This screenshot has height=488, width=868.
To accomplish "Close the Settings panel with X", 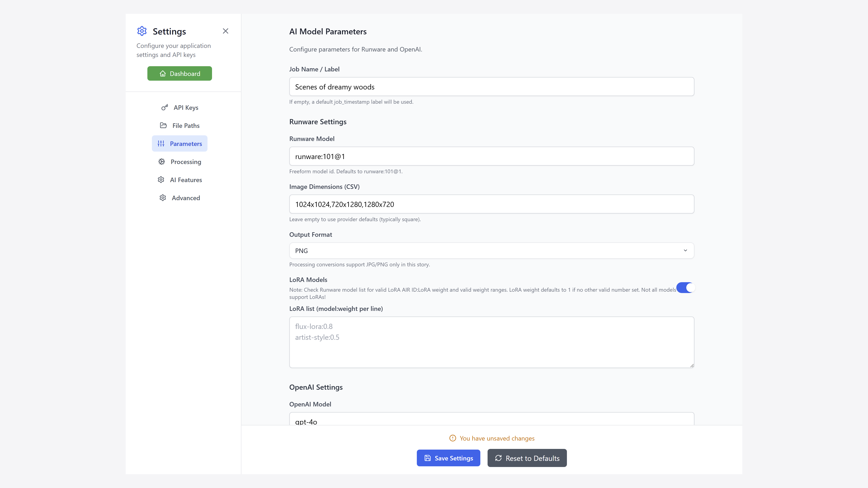I will click(x=225, y=31).
